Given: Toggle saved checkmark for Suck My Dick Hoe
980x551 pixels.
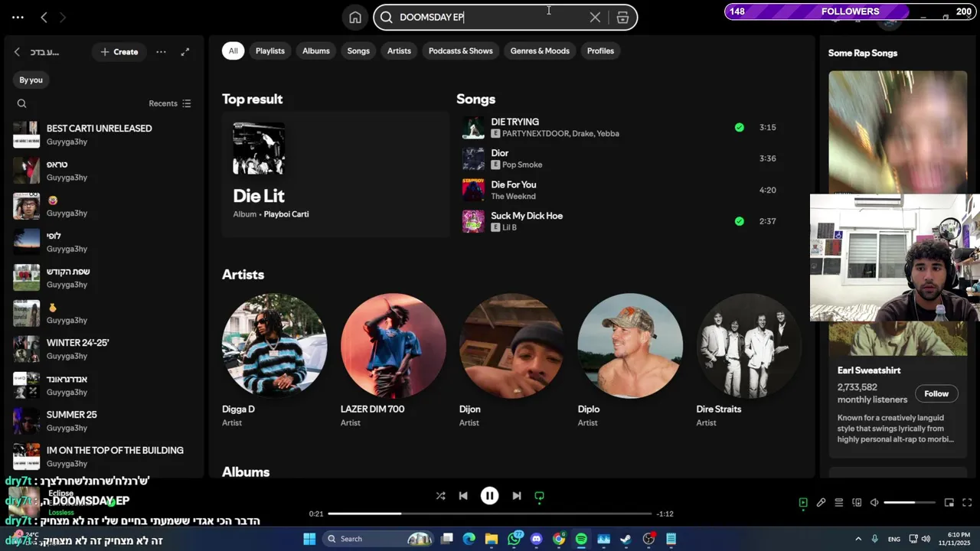Looking at the screenshot, I should 739,221.
